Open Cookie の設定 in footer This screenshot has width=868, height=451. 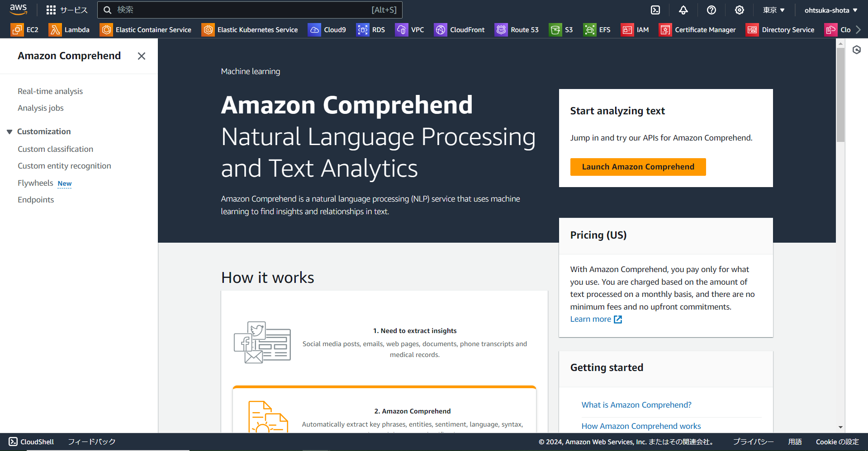point(837,442)
